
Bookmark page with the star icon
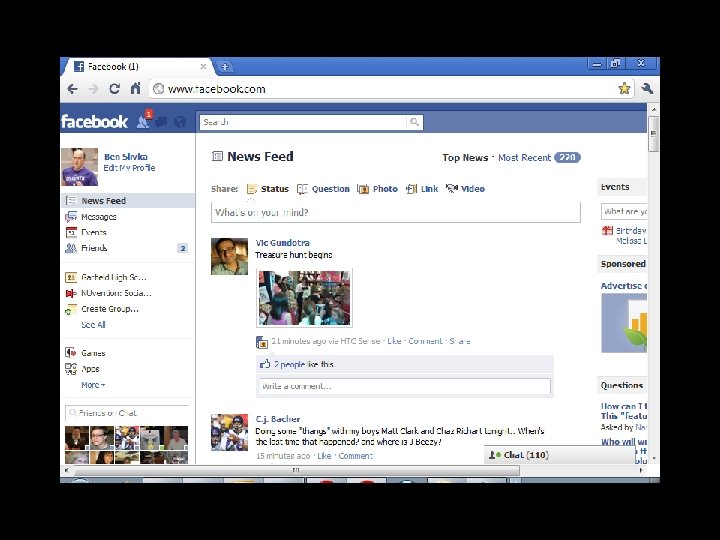624,88
